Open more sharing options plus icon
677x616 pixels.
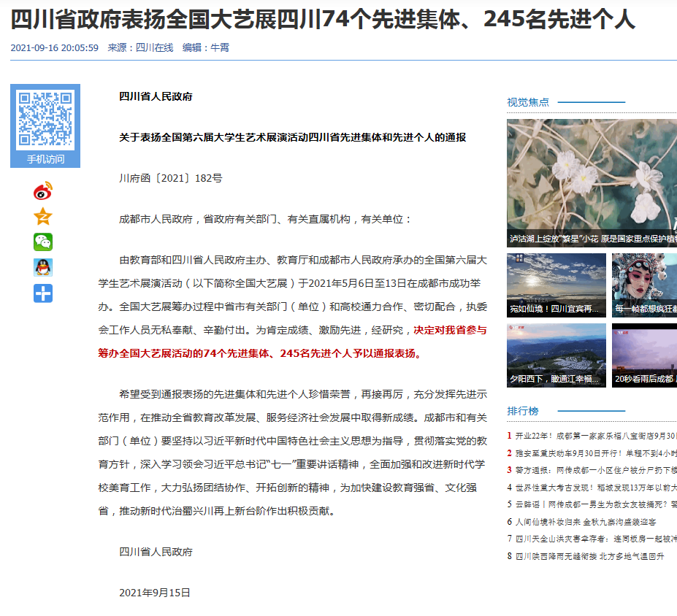43,293
